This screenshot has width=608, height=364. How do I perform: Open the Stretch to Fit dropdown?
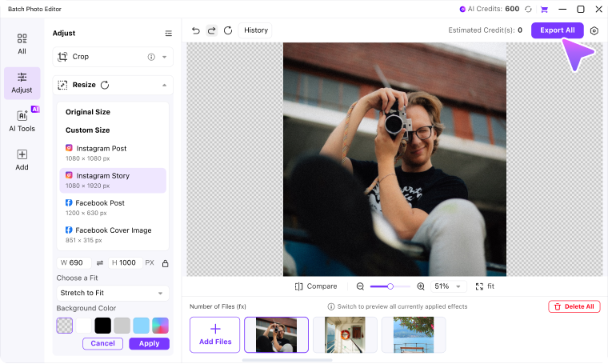[113, 293]
